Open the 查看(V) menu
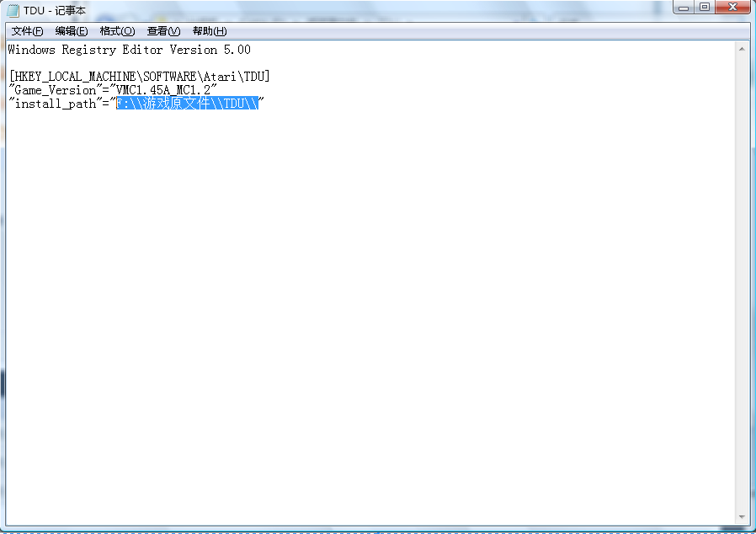 (x=163, y=31)
